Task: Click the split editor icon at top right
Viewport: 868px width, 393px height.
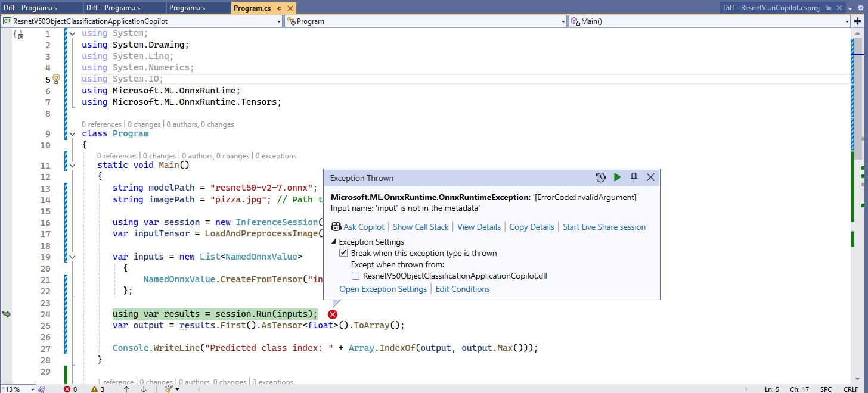Action: click(857, 21)
